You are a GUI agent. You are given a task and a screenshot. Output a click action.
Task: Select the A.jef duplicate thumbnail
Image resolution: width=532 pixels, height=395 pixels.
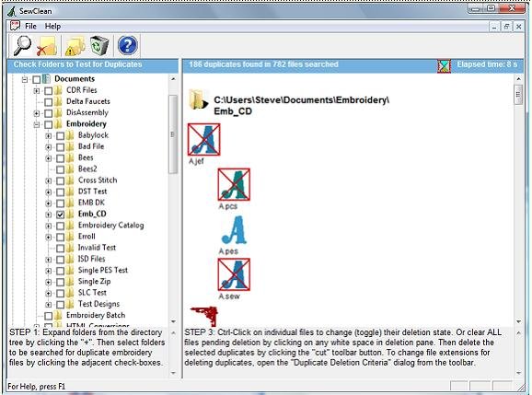(203, 139)
